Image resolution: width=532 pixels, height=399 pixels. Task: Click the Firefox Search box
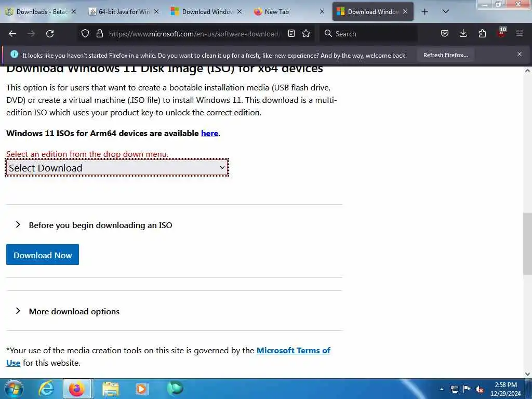click(368, 34)
